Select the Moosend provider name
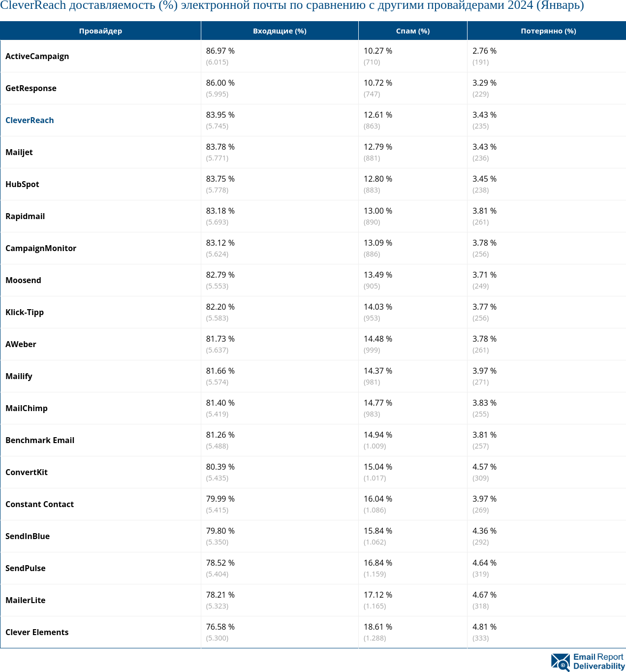Image resolution: width=626 pixels, height=672 pixels. 23,280
